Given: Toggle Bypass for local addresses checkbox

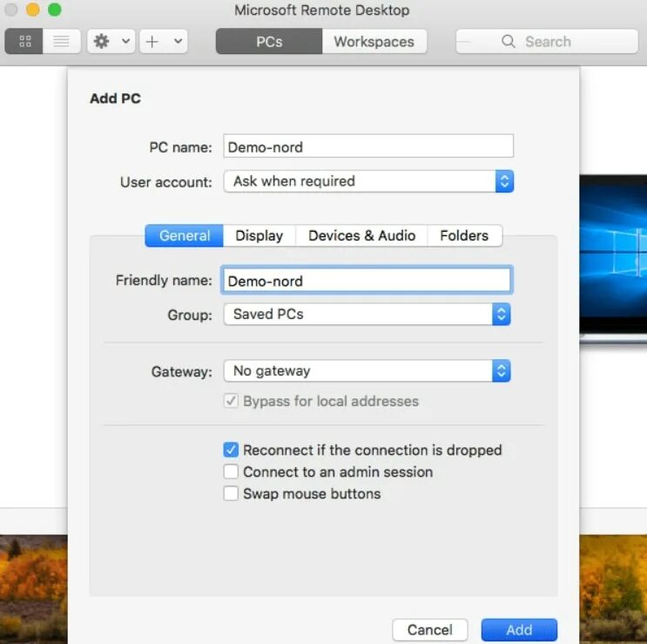Looking at the screenshot, I should 231,401.
